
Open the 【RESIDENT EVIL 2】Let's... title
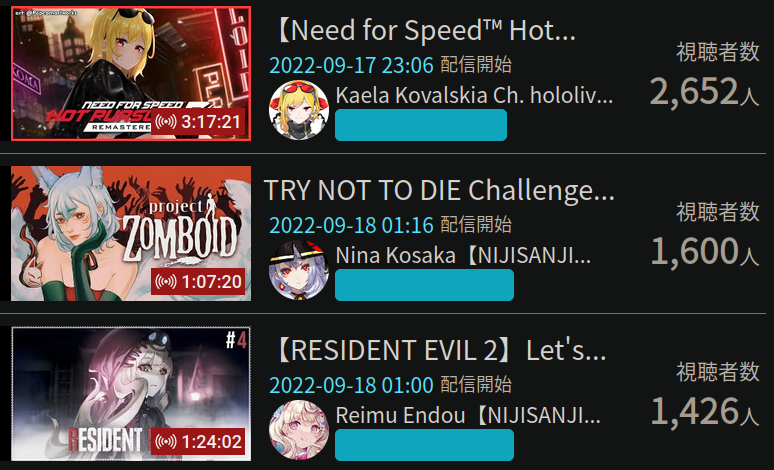click(438, 351)
